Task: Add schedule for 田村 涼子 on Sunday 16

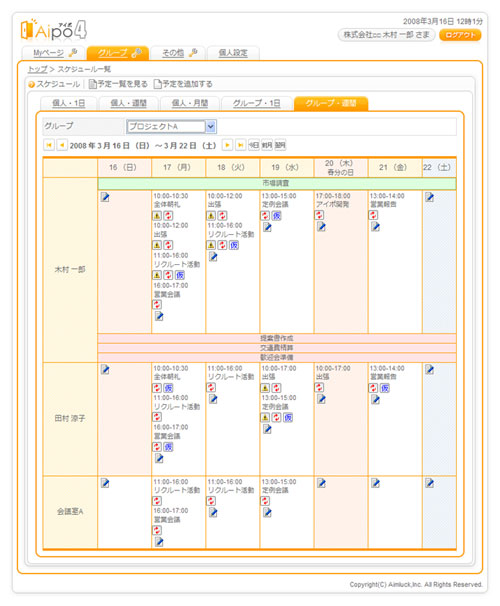Action: (105, 369)
